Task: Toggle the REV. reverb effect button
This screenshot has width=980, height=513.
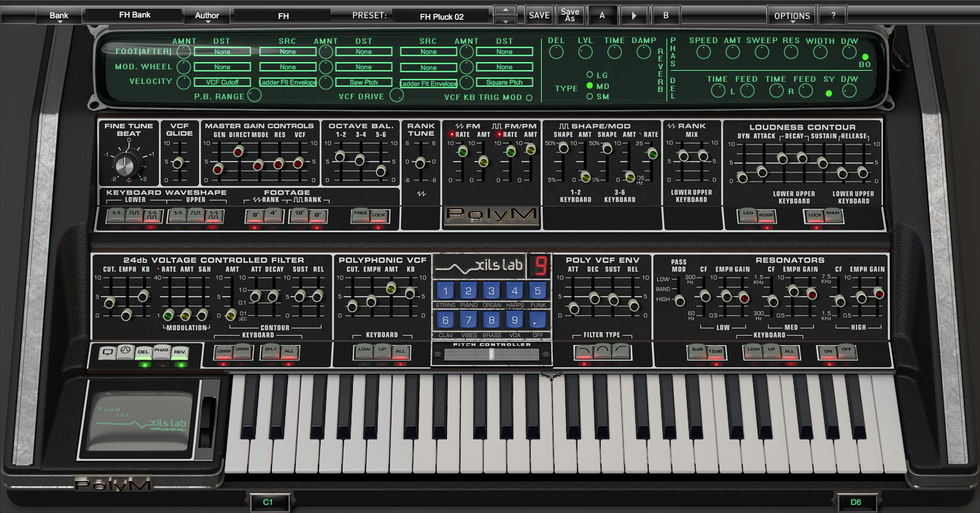Action: tap(179, 352)
